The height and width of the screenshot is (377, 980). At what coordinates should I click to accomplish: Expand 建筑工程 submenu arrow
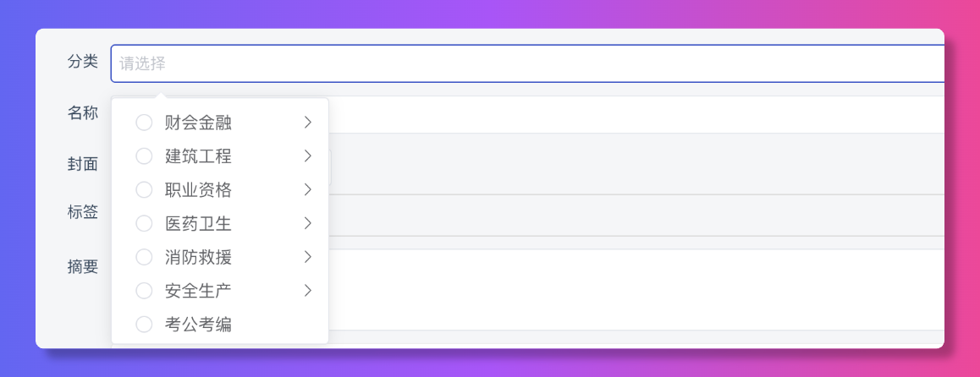coord(308,156)
